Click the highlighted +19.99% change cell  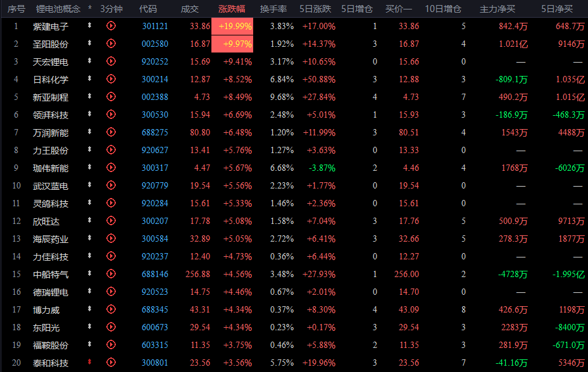232,26
